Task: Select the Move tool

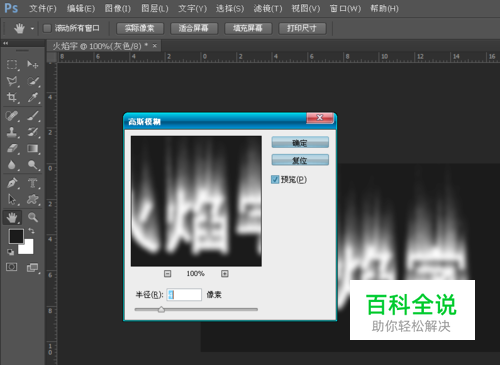Action: (x=33, y=64)
